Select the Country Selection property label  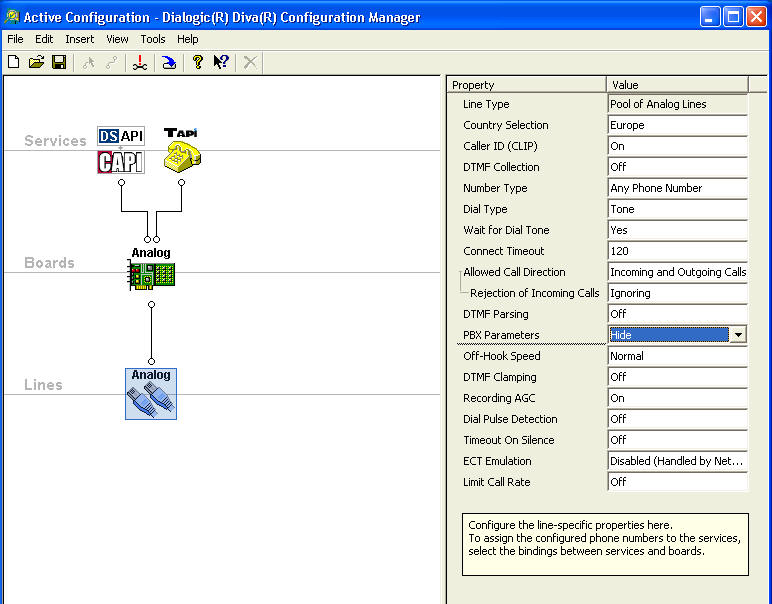506,125
